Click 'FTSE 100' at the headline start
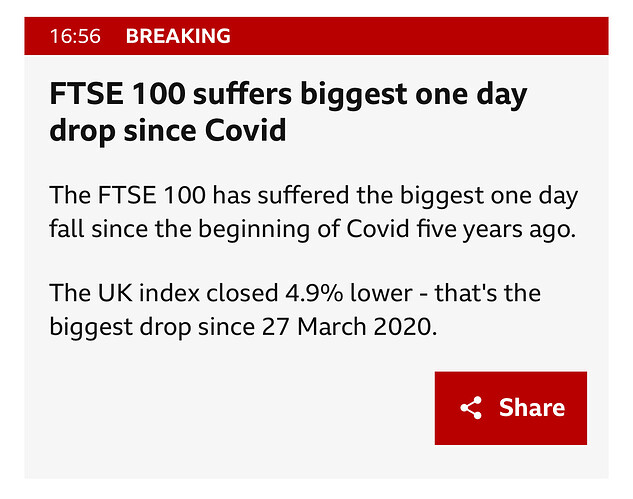 tap(117, 94)
